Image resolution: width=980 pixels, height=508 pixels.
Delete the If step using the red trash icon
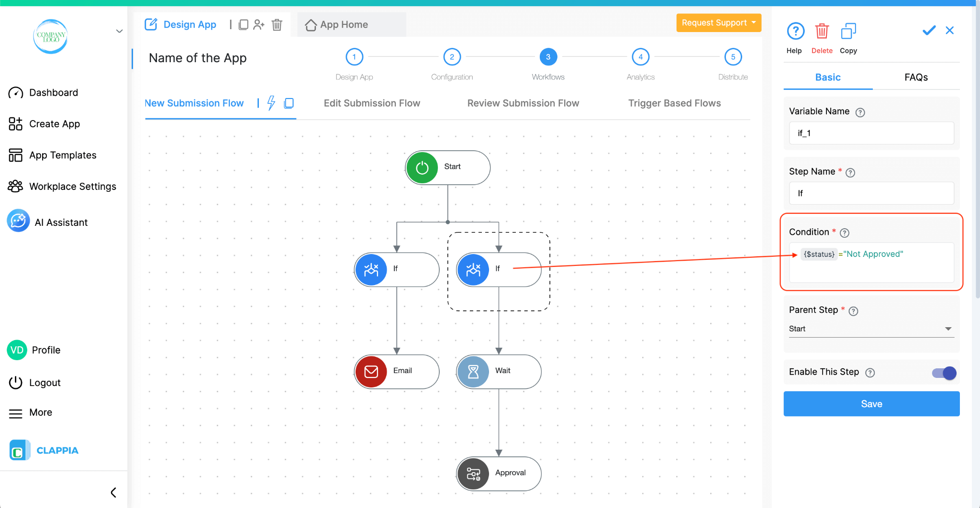click(822, 31)
